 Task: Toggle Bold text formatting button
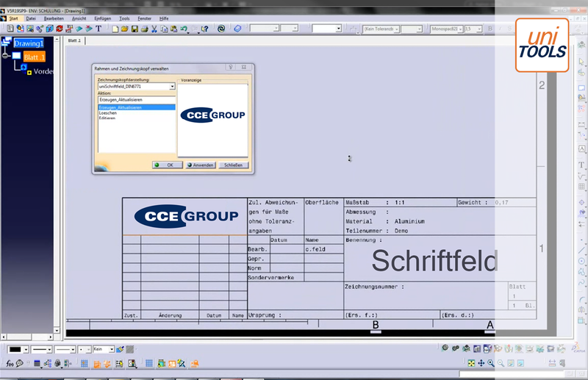click(x=490, y=29)
